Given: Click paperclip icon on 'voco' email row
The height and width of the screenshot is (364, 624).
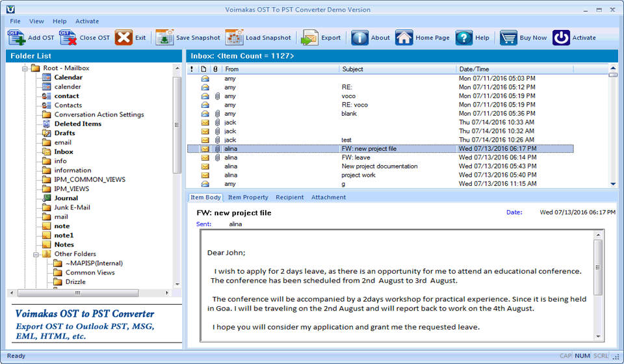Looking at the screenshot, I should point(217,96).
